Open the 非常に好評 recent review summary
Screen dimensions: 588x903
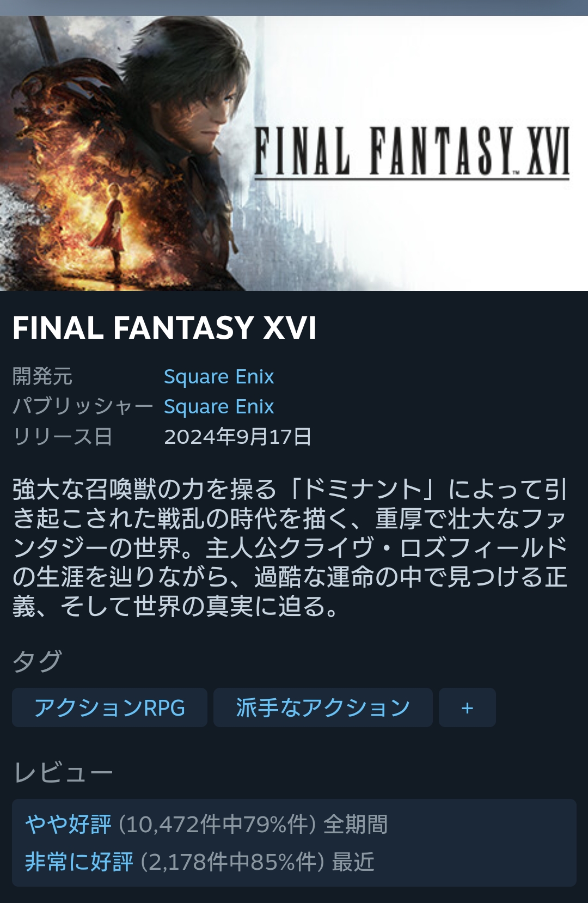(79, 862)
